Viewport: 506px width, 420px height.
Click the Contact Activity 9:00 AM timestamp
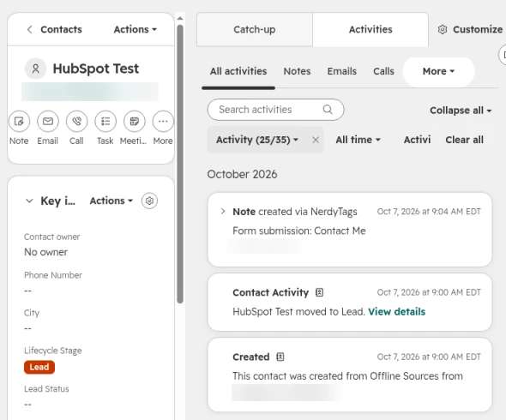coord(429,292)
